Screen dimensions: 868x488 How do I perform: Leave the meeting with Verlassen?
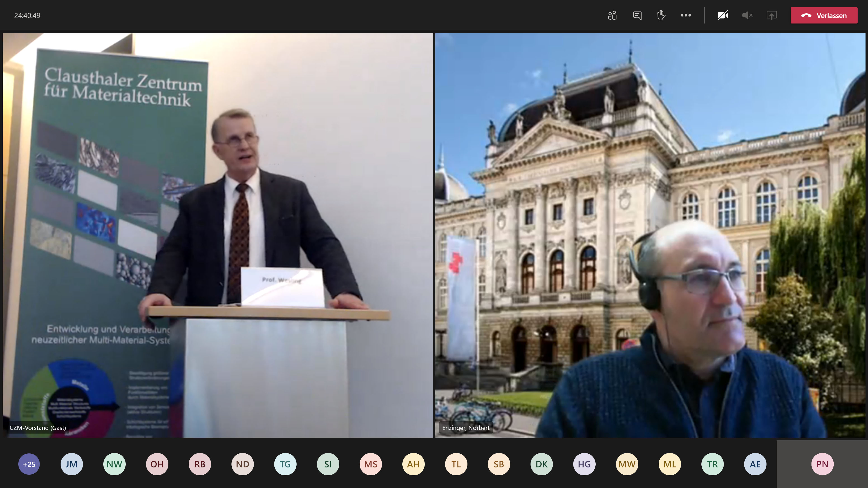823,16
